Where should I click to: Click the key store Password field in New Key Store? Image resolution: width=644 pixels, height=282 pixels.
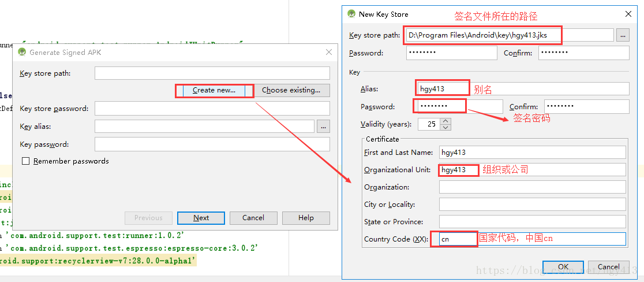coord(452,53)
